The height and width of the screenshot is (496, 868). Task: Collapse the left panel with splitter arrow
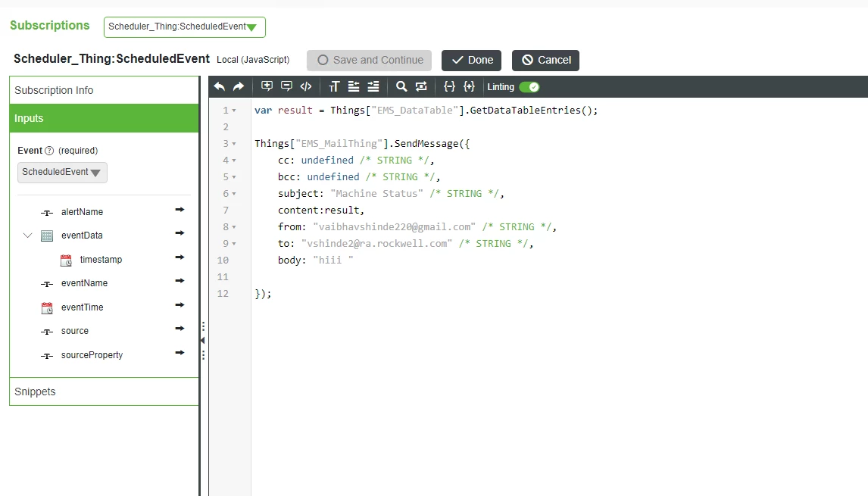point(202,341)
